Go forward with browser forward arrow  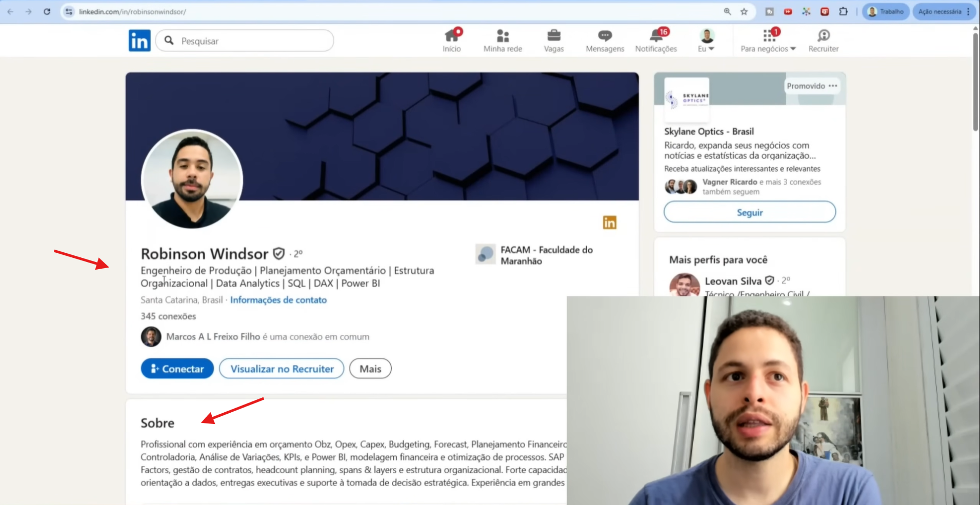click(29, 11)
